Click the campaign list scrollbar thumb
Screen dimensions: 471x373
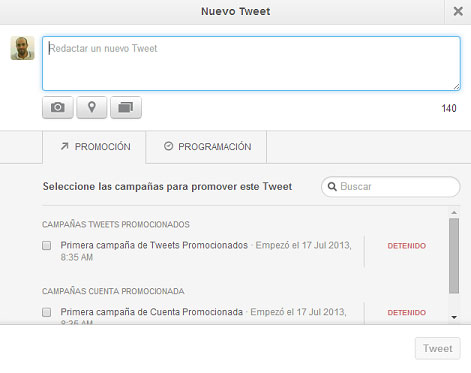[454, 256]
